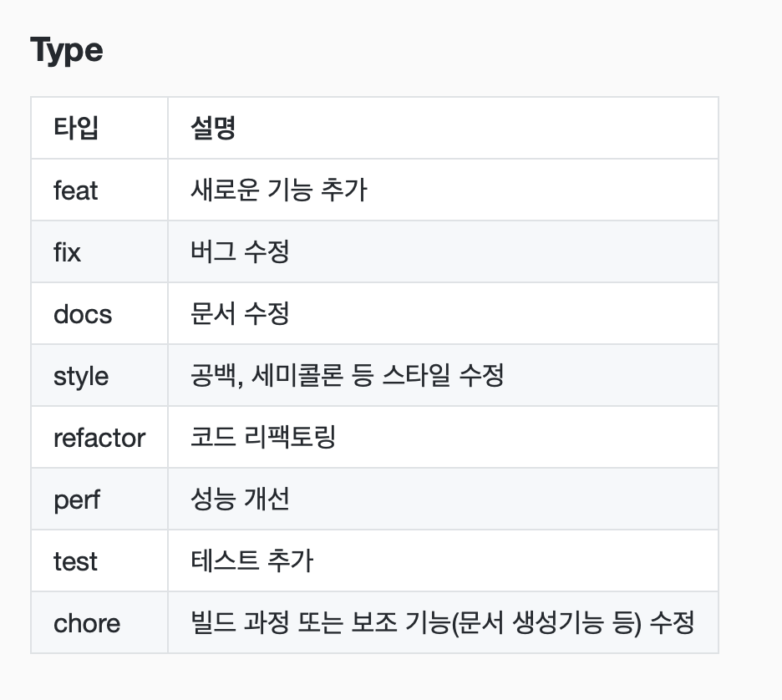
Task: Select the "docs" type cell
Action: coord(82,314)
